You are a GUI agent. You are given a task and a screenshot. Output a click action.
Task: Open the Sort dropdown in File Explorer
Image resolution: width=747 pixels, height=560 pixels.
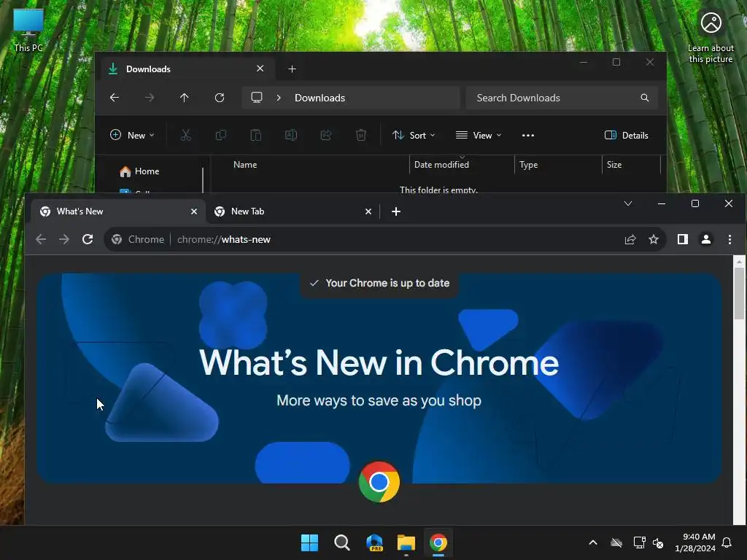point(414,135)
